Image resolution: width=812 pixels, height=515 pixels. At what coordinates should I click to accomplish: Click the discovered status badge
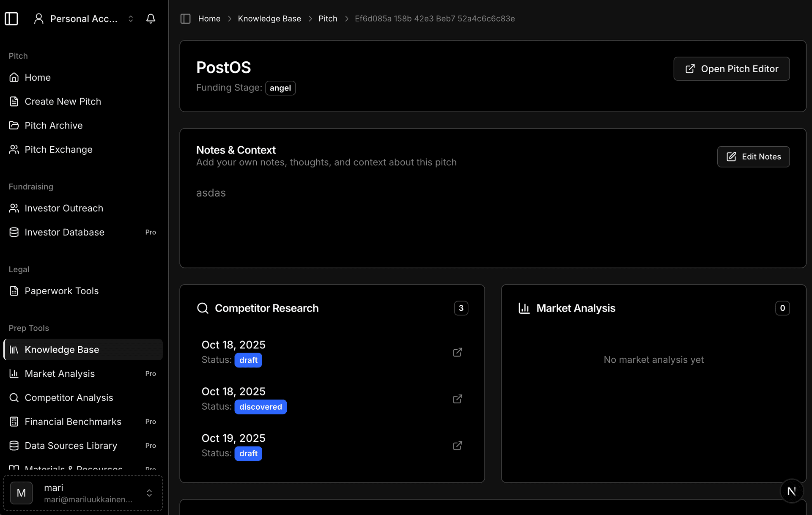click(x=261, y=407)
